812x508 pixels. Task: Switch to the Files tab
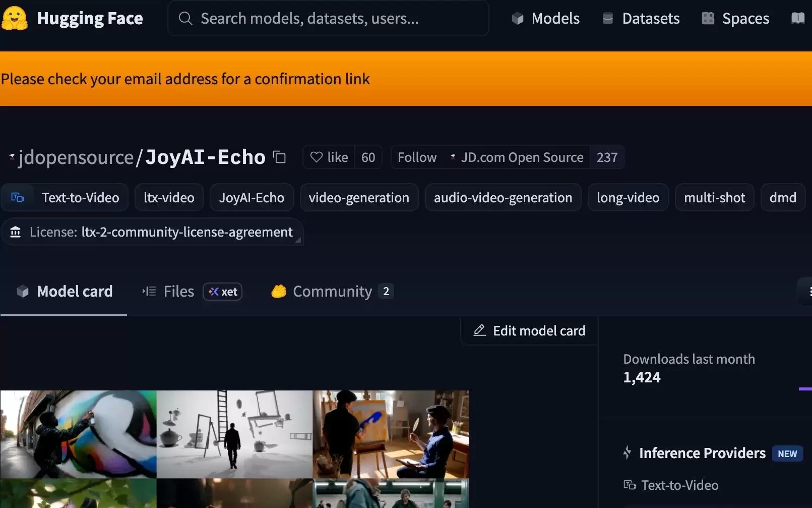(x=192, y=291)
